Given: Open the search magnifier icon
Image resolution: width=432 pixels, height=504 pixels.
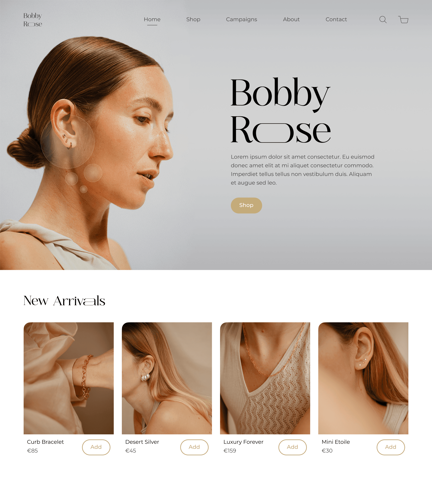Looking at the screenshot, I should [x=383, y=19].
